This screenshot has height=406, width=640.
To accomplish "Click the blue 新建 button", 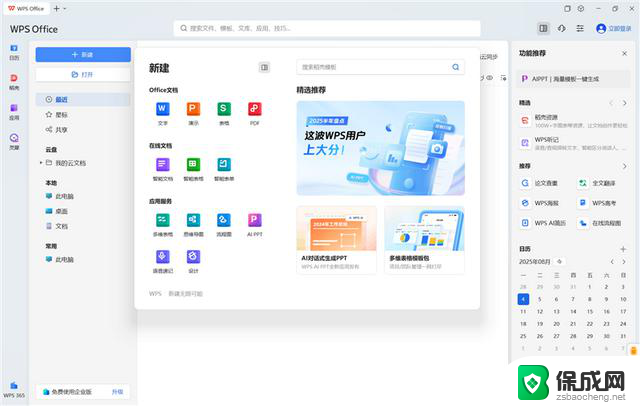I will tap(83, 55).
